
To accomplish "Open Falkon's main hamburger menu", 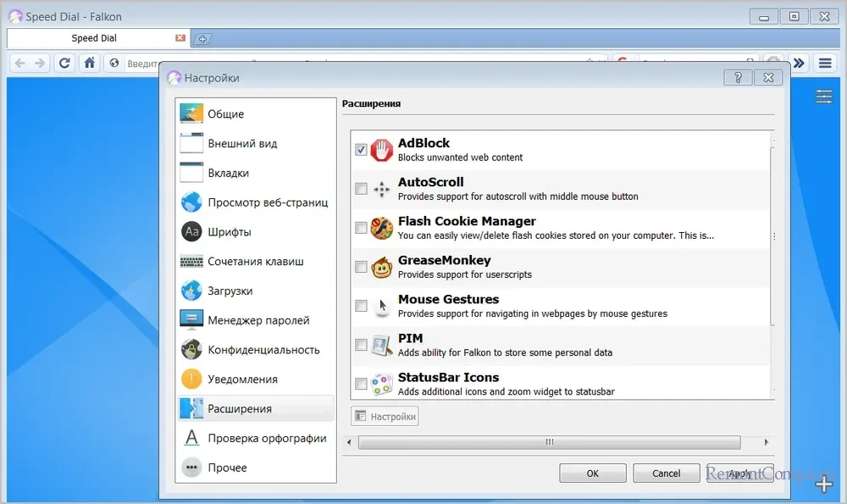I will point(825,64).
